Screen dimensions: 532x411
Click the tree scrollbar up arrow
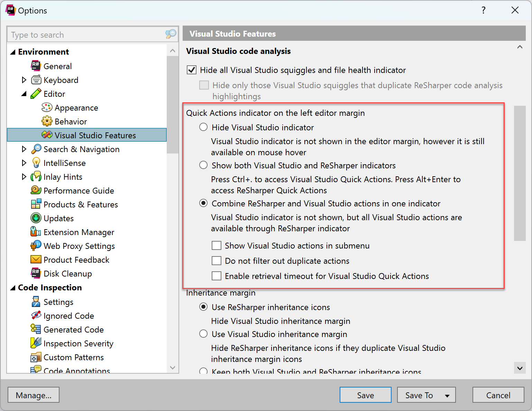tap(173, 51)
